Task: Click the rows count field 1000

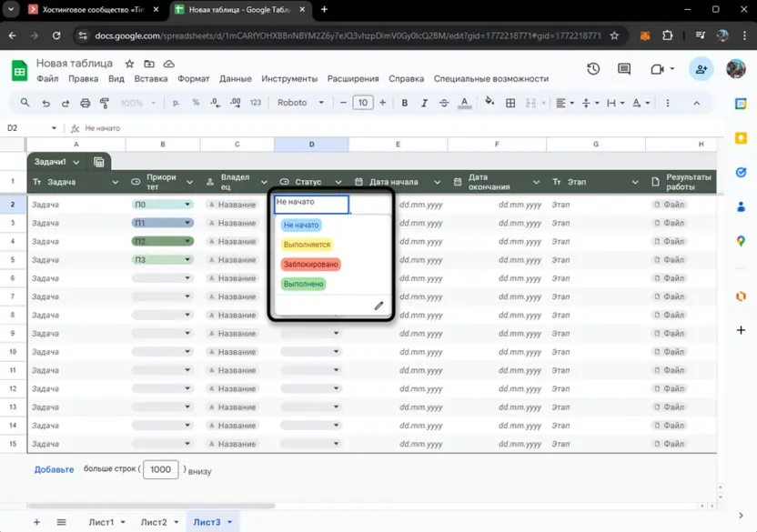Action: [161, 469]
